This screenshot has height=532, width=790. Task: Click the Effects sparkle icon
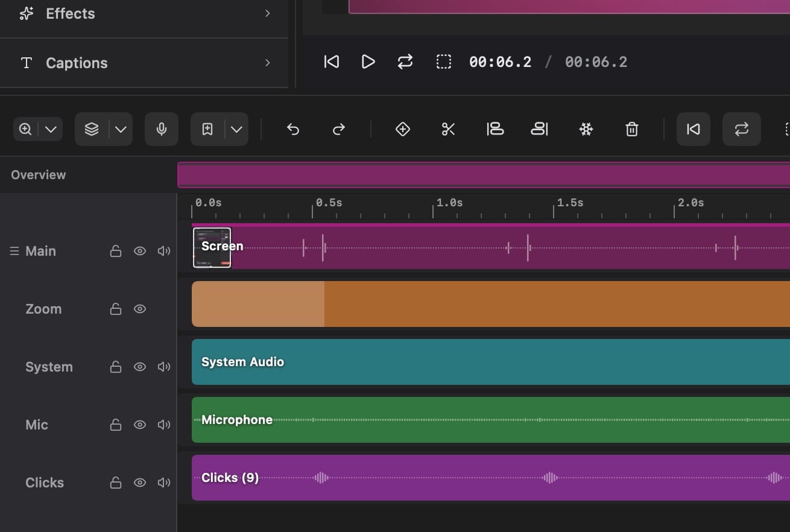coord(27,13)
